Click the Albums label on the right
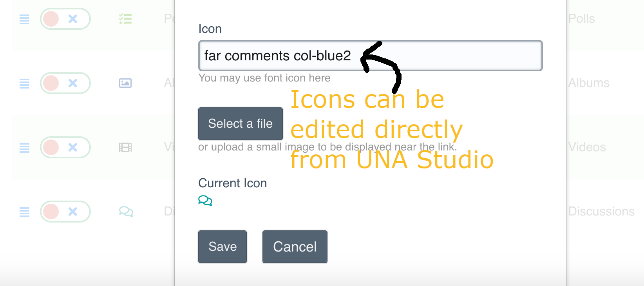Image resolution: width=644 pixels, height=286 pixels. point(589,83)
